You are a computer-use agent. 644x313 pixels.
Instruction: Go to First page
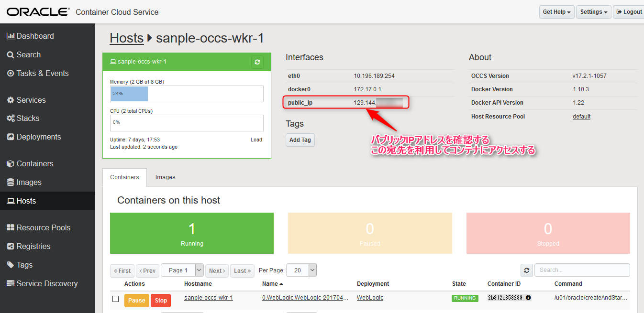pyautogui.click(x=122, y=270)
